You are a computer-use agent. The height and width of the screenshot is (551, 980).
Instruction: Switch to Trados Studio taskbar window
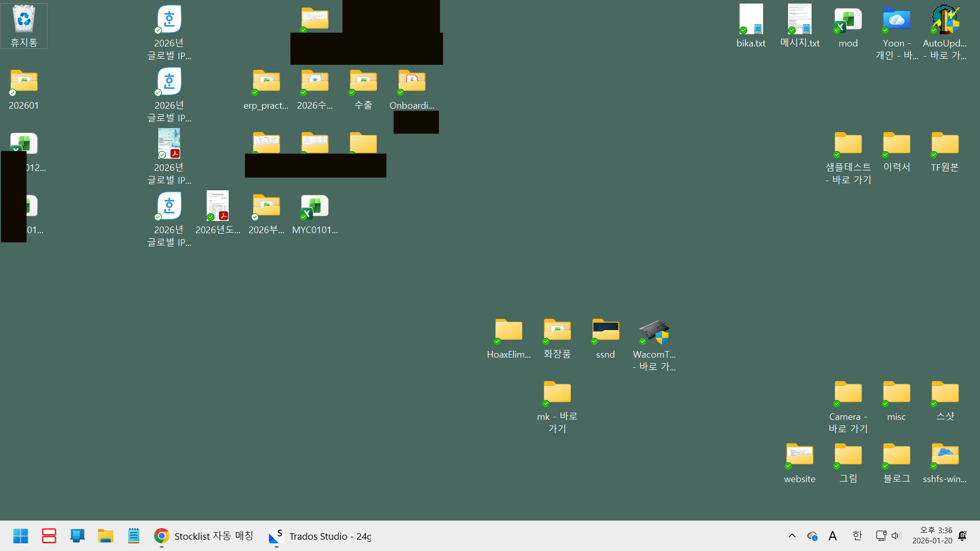[321, 536]
